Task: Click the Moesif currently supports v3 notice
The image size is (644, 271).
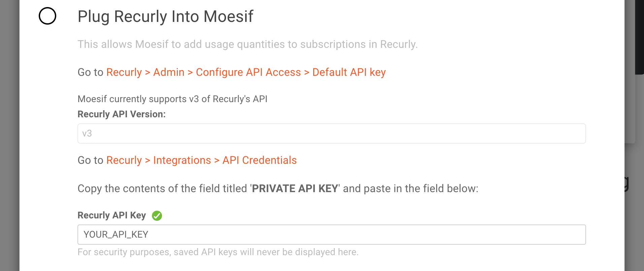Action: (x=172, y=99)
